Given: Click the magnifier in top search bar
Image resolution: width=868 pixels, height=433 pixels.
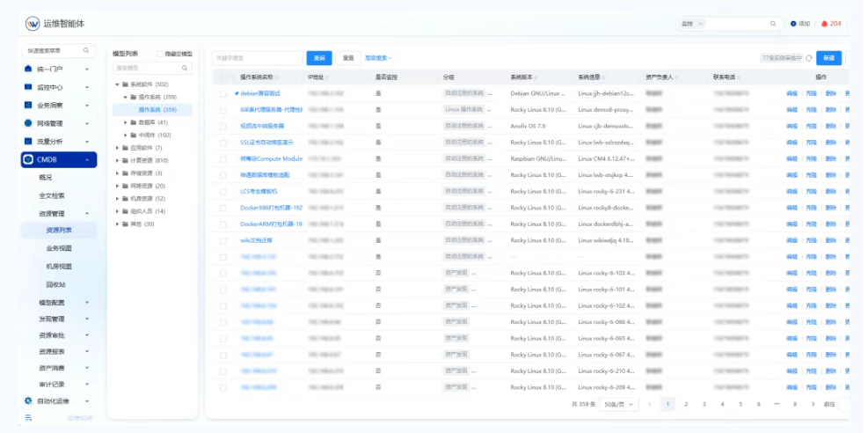Looking at the screenshot, I should tap(773, 24).
